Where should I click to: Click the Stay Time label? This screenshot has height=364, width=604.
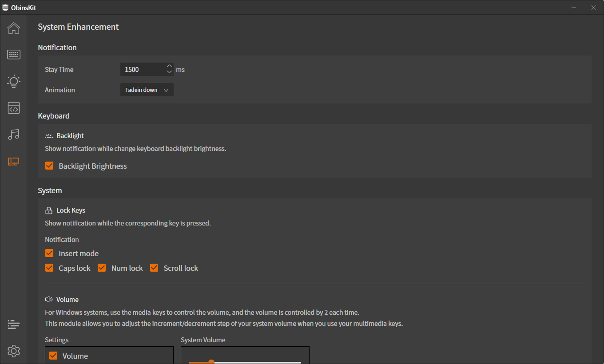coord(59,70)
